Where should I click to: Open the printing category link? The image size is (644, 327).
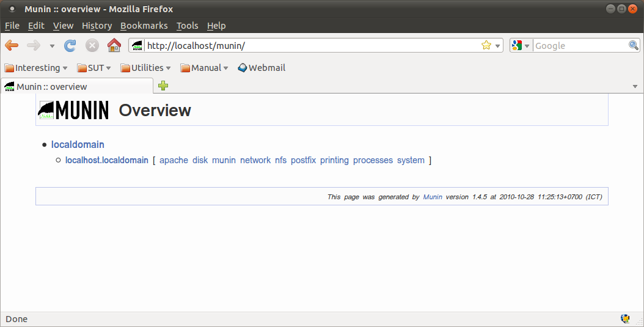point(334,160)
